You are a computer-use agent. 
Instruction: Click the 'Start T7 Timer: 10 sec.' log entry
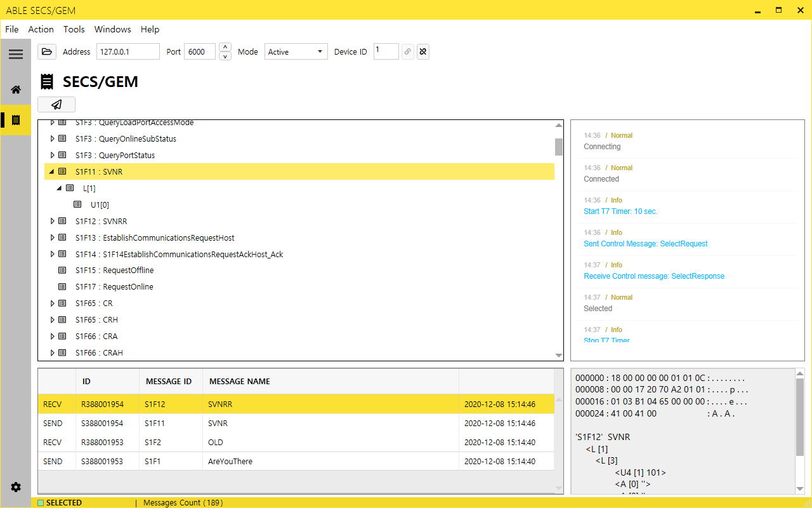(620, 211)
